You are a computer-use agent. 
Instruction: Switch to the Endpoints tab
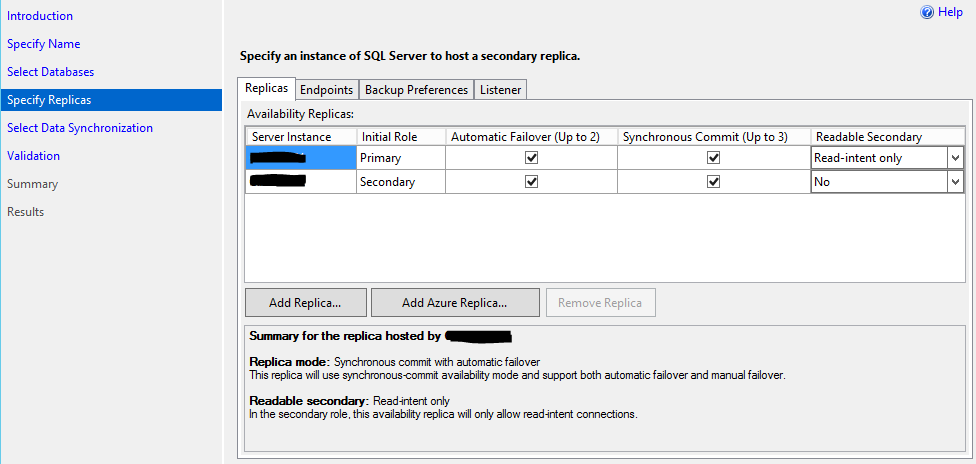326,90
